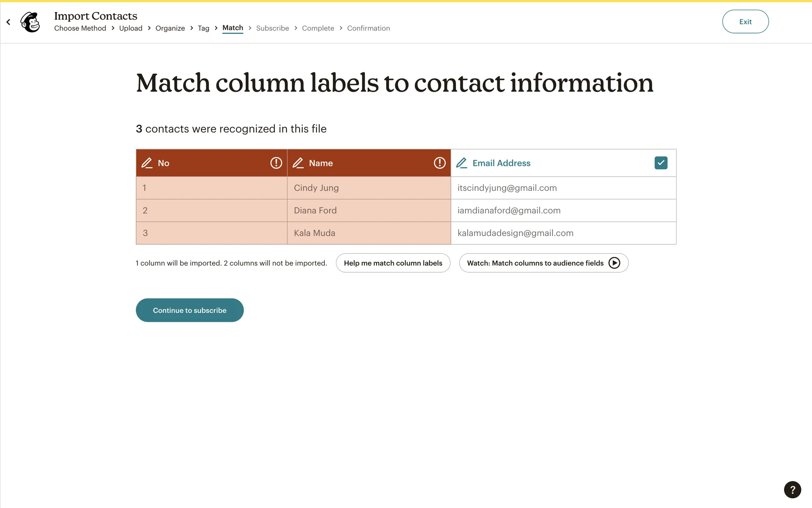Go back to the Upload step
The width and height of the screenshot is (812, 508).
tap(131, 28)
